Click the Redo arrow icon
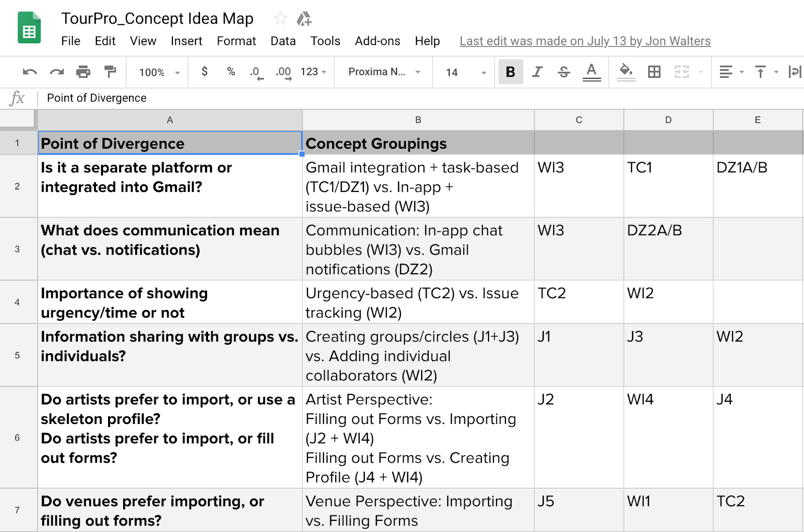Viewport: 804px width, 532px height. (56, 72)
